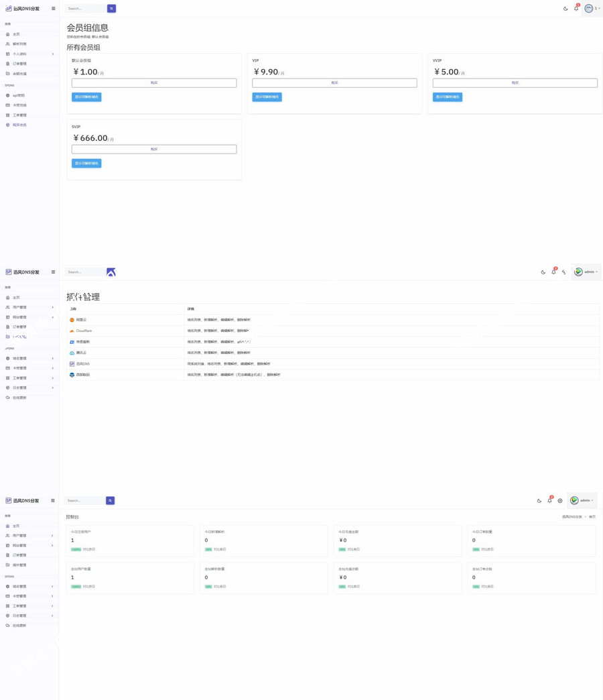Open the admin dropdown on the 控制台 page
Viewport: 603px width, 700px height.
point(582,501)
